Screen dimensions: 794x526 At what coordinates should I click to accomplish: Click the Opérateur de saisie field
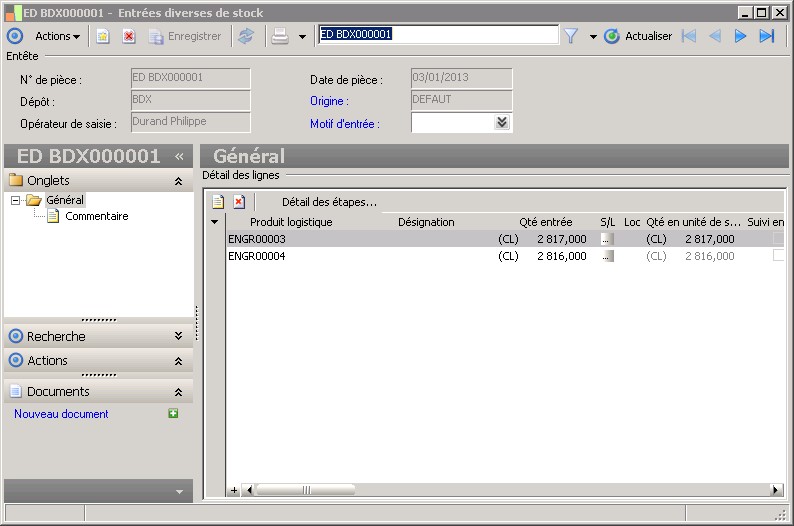(191, 122)
